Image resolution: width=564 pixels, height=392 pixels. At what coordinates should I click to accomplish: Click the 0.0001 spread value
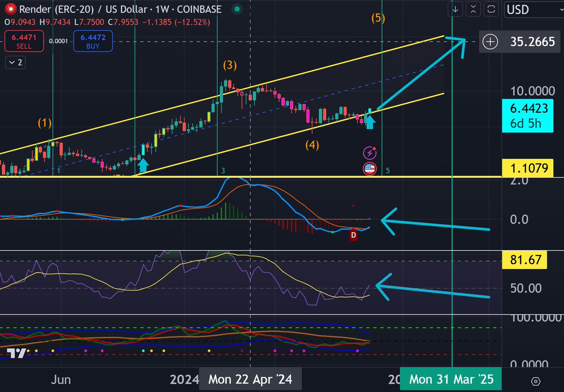[59, 41]
